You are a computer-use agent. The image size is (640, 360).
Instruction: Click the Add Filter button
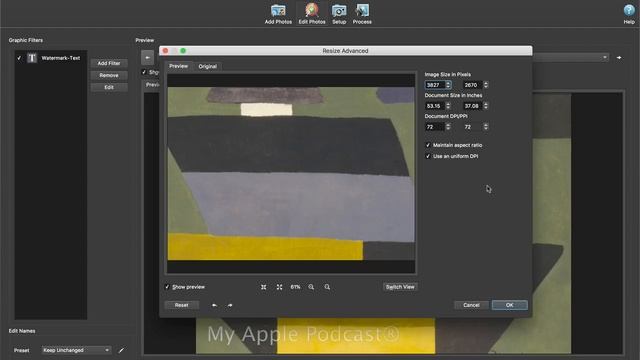point(109,63)
